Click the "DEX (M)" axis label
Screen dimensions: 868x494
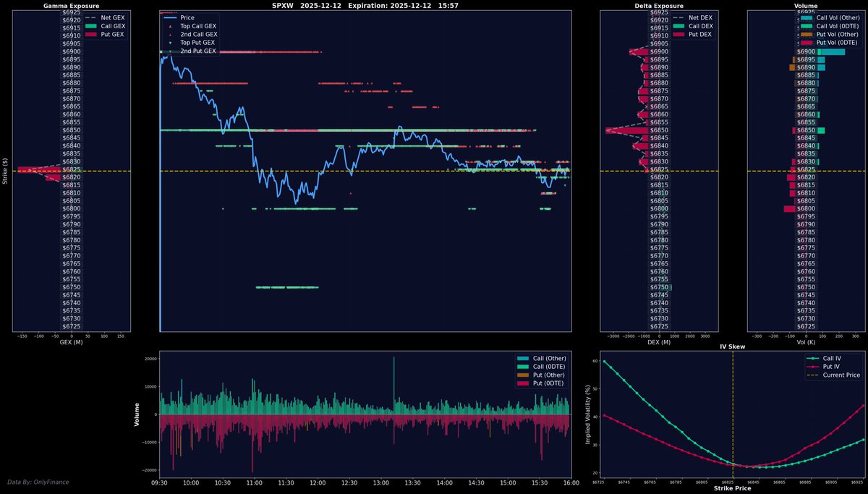(659, 342)
